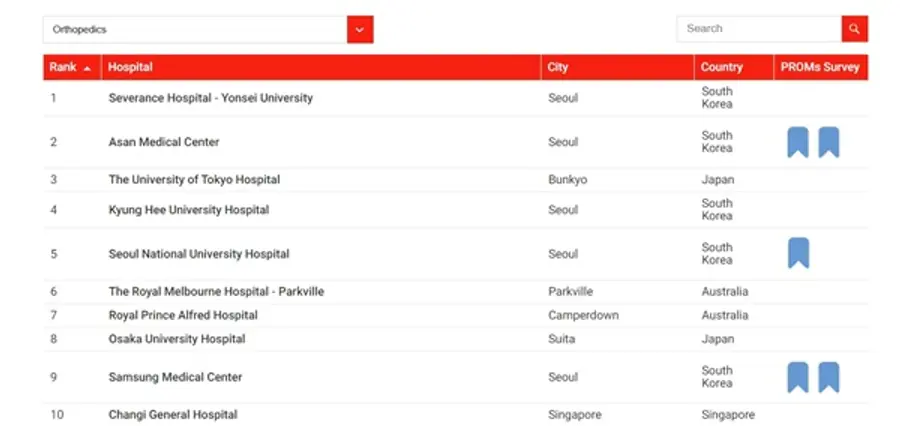Click second PROMs ribbon icon for Asan Medical Center
The width and height of the screenshot is (900, 426).
click(829, 142)
